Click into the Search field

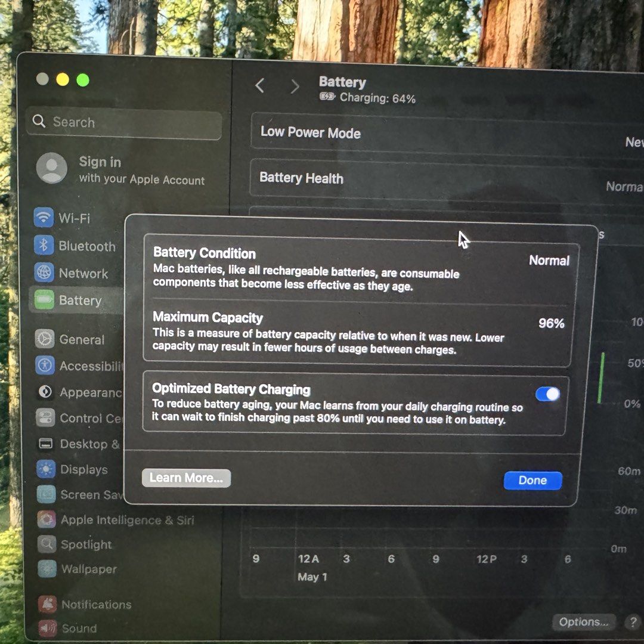(x=123, y=123)
